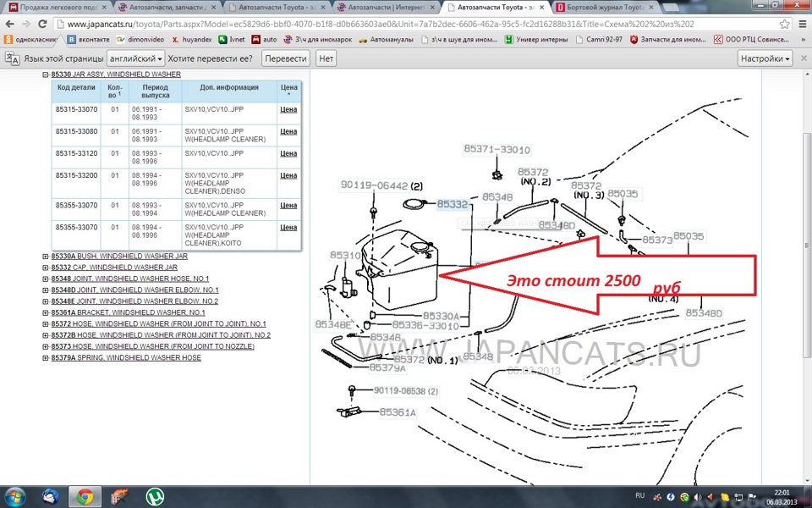This screenshot has height=508, width=812.
Task: Click the volume icon in system tray
Action: pyautogui.click(x=698, y=497)
